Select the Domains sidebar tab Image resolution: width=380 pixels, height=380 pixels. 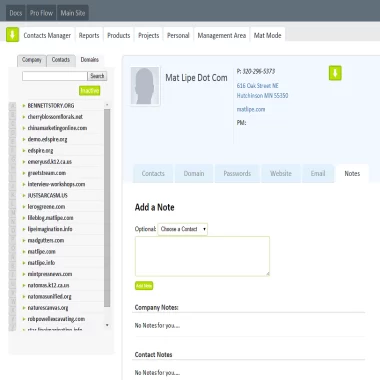[x=90, y=60]
